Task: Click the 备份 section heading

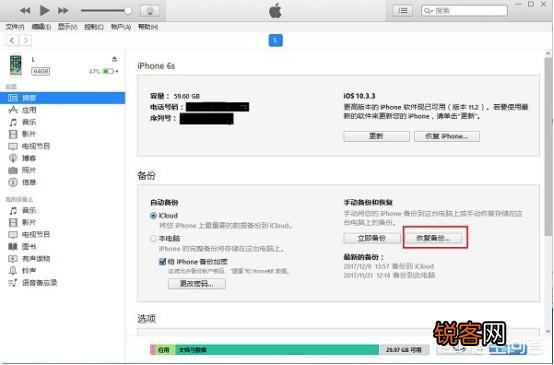Action: [x=146, y=176]
